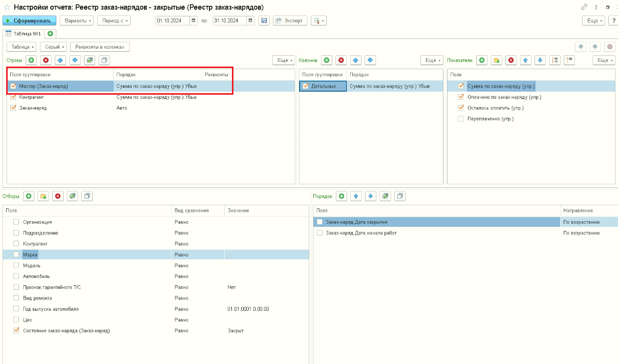
Task: Open the calendar for the end date 31.10.2024
Action: pos(250,20)
